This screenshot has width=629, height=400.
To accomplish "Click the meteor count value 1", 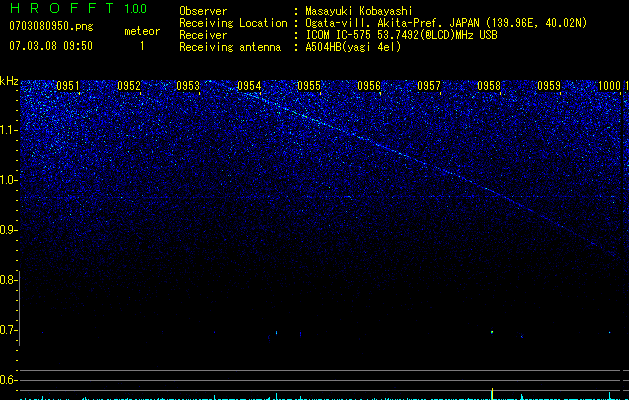I will pos(142,46).
